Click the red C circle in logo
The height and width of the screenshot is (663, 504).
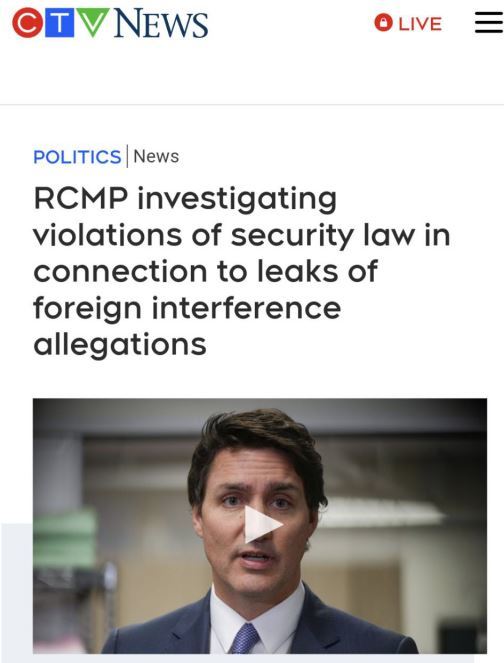point(27,23)
